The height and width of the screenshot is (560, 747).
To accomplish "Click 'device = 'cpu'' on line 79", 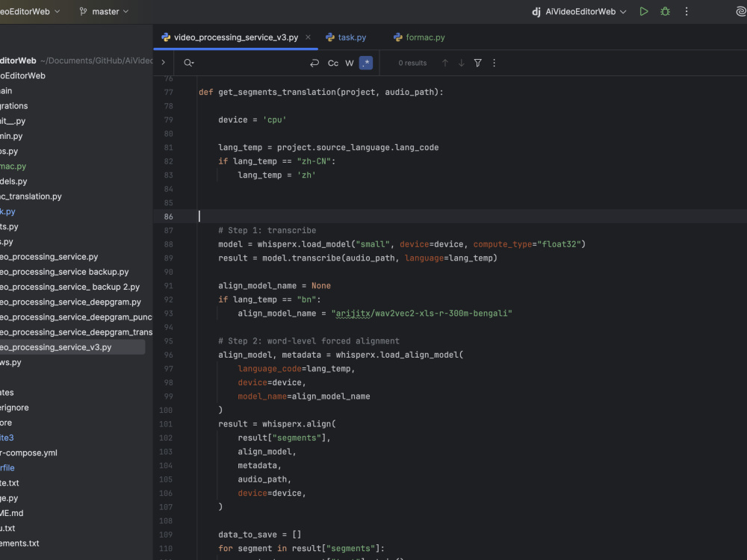I will click(x=252, y=119).
